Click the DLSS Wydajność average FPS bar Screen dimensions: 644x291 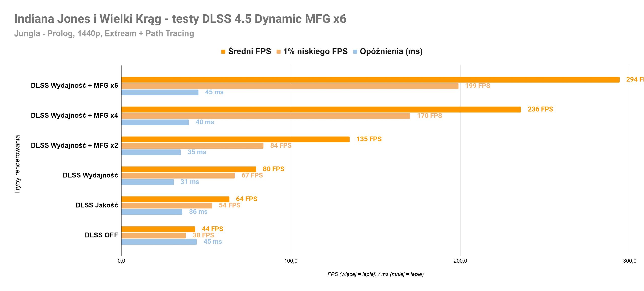coord(189,169)
